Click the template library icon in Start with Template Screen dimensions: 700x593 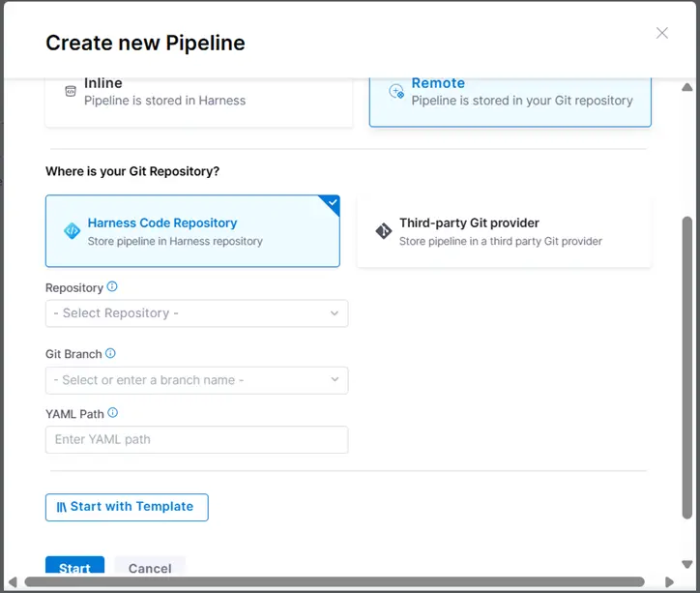pos(61,507)
